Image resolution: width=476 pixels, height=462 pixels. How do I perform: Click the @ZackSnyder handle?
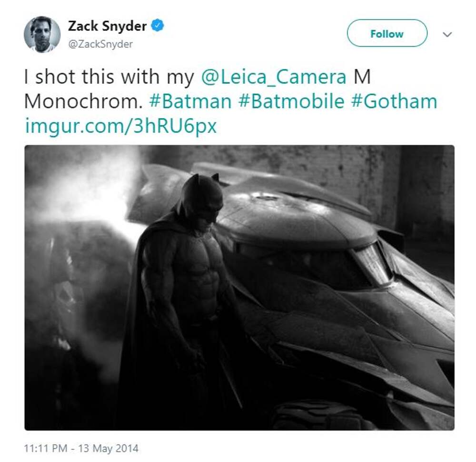pos(100,44)
